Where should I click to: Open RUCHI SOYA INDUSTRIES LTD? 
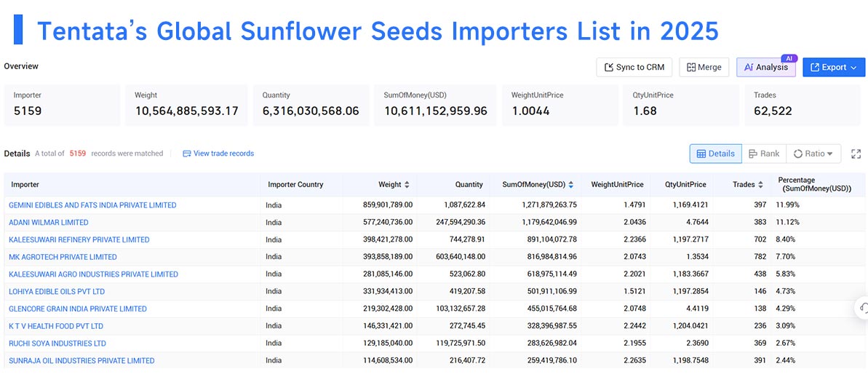point(57,344)
